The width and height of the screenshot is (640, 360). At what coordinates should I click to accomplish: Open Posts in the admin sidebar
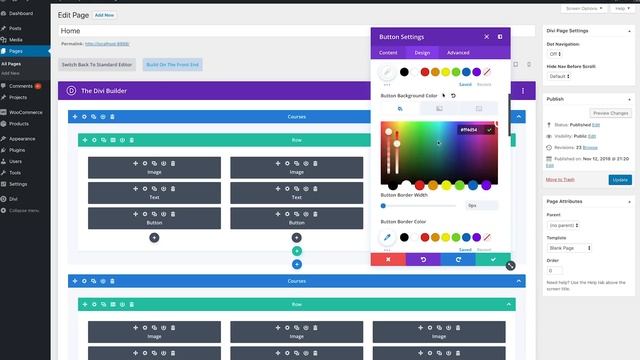click(x=15, y=28)
